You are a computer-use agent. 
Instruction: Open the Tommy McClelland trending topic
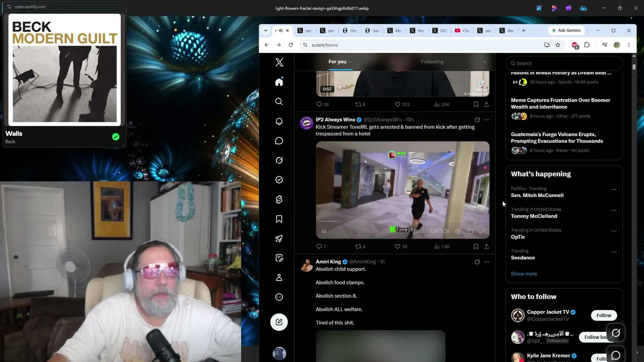534,216
